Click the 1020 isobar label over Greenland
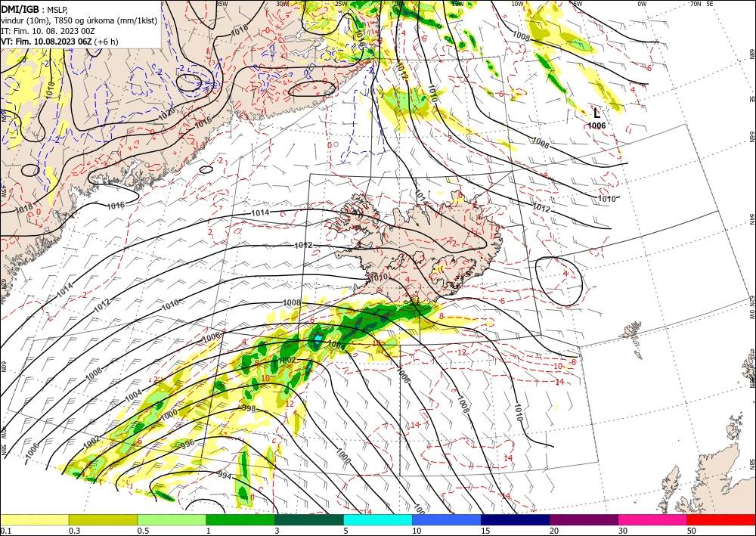The image size is (756, 536). coord(167,114)
